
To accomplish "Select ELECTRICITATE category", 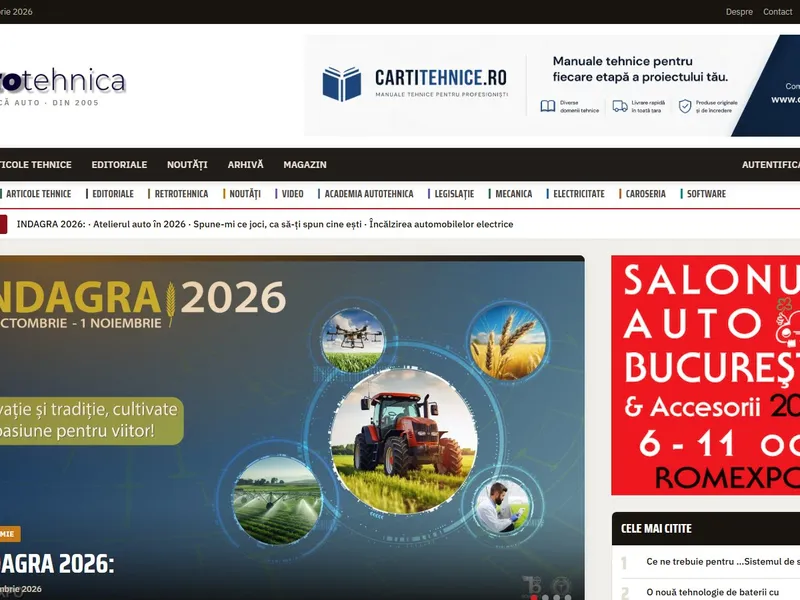I will coord(579,194).
